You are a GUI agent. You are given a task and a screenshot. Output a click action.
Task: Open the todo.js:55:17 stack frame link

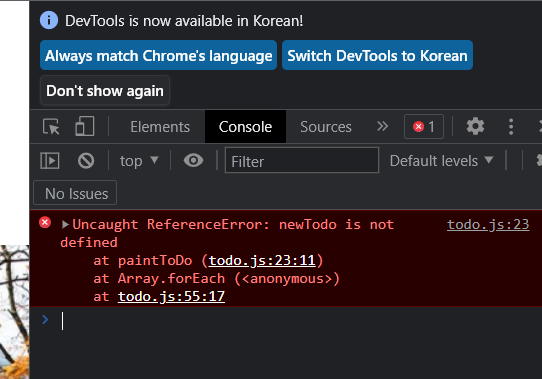(x=171, y=296)
